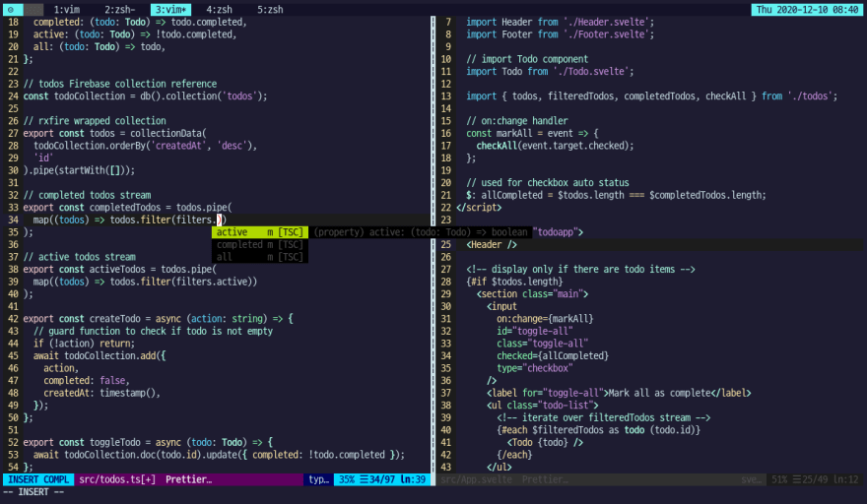The image size is (867, 504).
Task: Click the INSERT COMPL mode indicator
Action: [x=38, y=479]
